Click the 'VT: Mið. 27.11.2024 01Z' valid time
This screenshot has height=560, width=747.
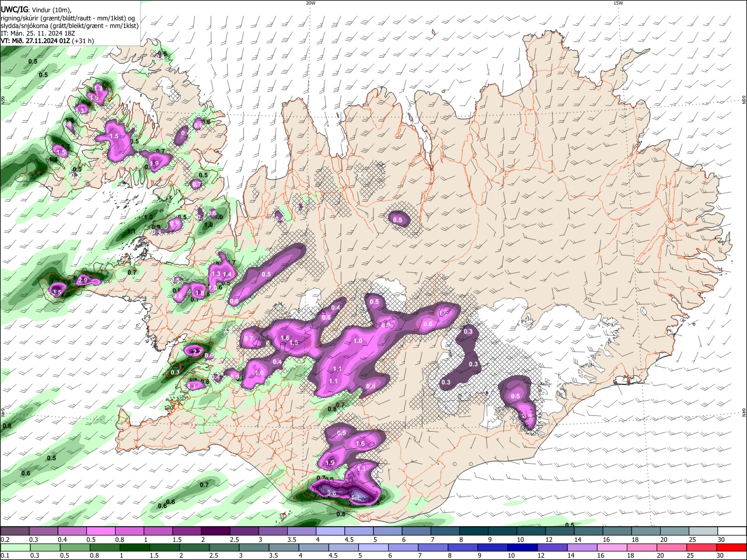tap(36, 41)
